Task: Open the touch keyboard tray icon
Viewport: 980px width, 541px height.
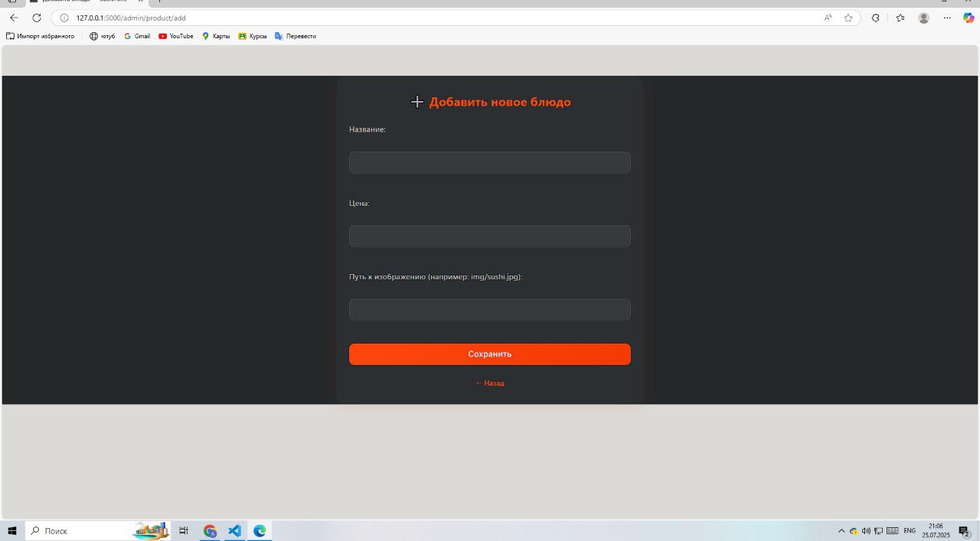Action: [x=893, y=531]
